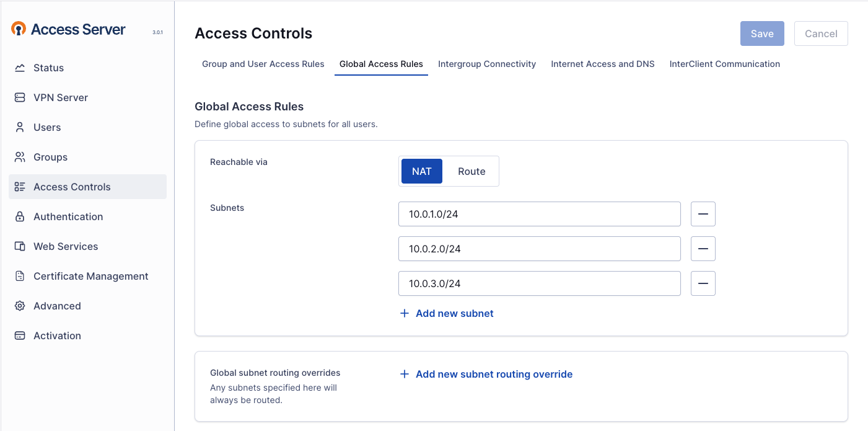Go to Group and User Access Rules tab
This screenshot has height=431, width=868.
coord(263,64)
